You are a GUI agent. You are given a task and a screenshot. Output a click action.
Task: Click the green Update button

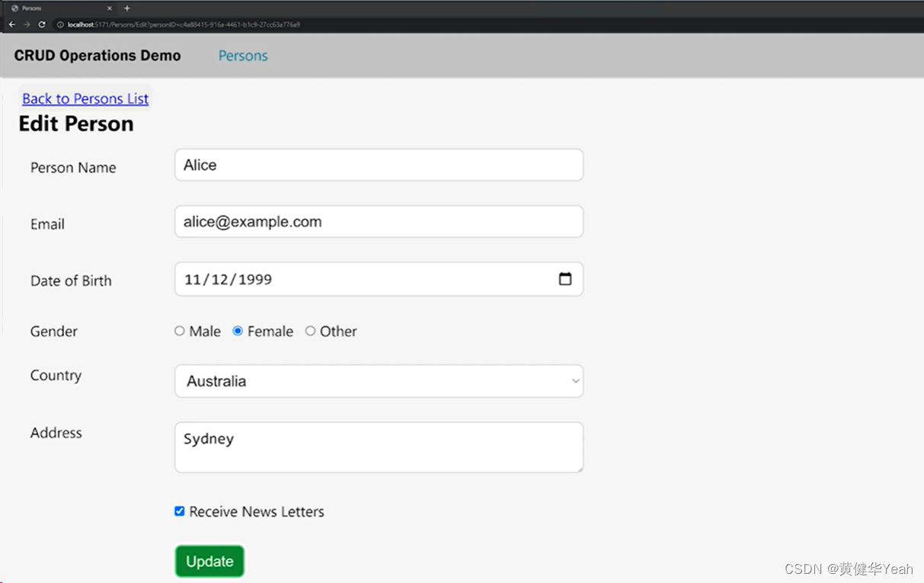(209, 562)
